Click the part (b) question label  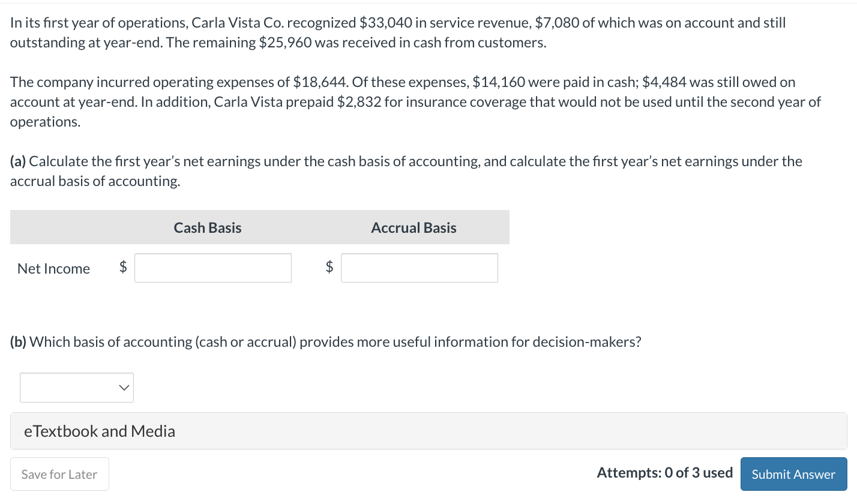pyautogui.click(x=19, y=342)
